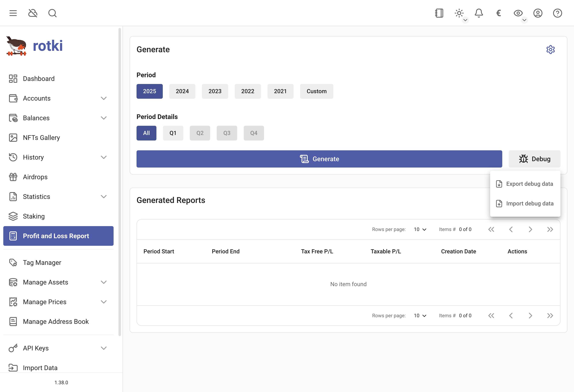Toggle the light theme sun icon
The height and width of the screenshot is (392, 574).
(x=459, y=13)
